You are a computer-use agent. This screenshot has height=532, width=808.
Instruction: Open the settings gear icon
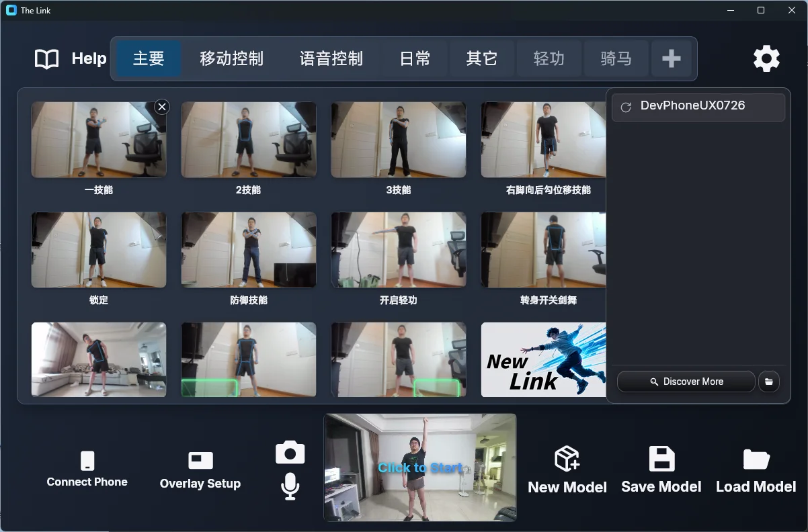pos(766,59)
